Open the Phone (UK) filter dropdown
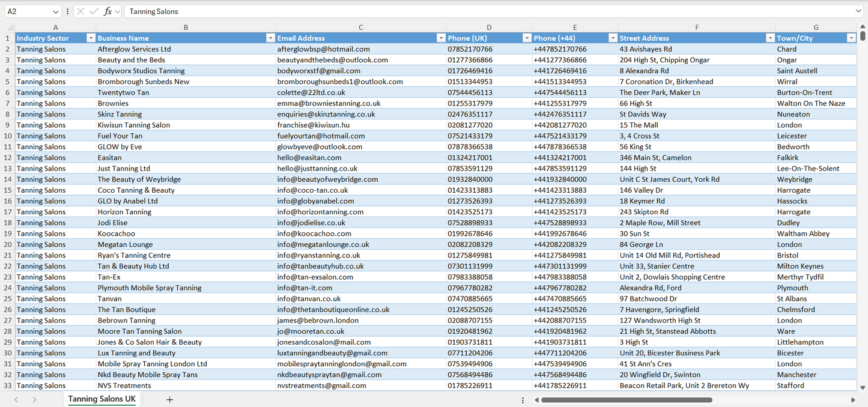 click(x=527, y=38)
